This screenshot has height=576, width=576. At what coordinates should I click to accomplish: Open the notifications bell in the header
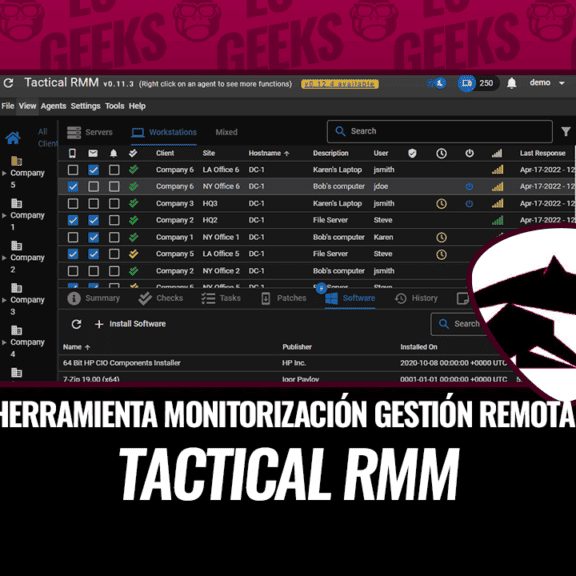click(x=511, y=83)
